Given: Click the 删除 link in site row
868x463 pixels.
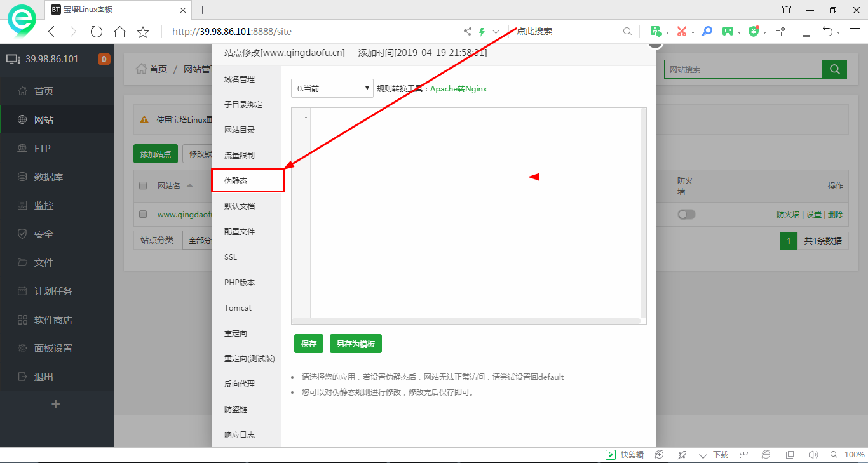Looking at the screenshot, I should click(x=836, y=215).
